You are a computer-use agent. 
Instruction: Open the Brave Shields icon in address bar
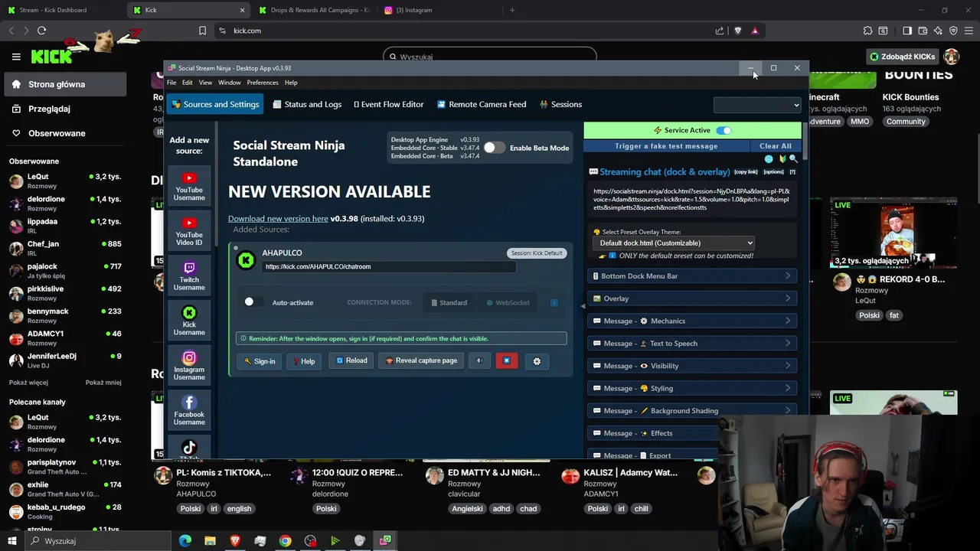coord(738,31)
